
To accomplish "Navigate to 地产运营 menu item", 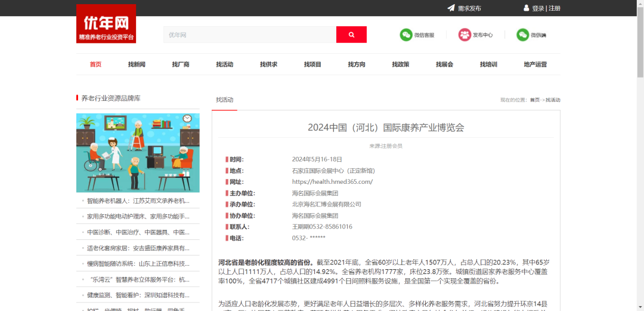I will click(535, 64).
